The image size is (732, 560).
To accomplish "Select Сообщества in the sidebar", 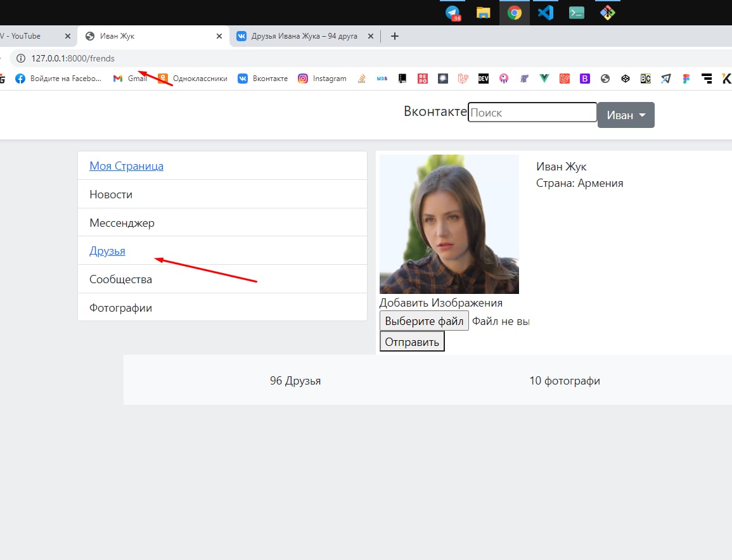I will (222, 279).
